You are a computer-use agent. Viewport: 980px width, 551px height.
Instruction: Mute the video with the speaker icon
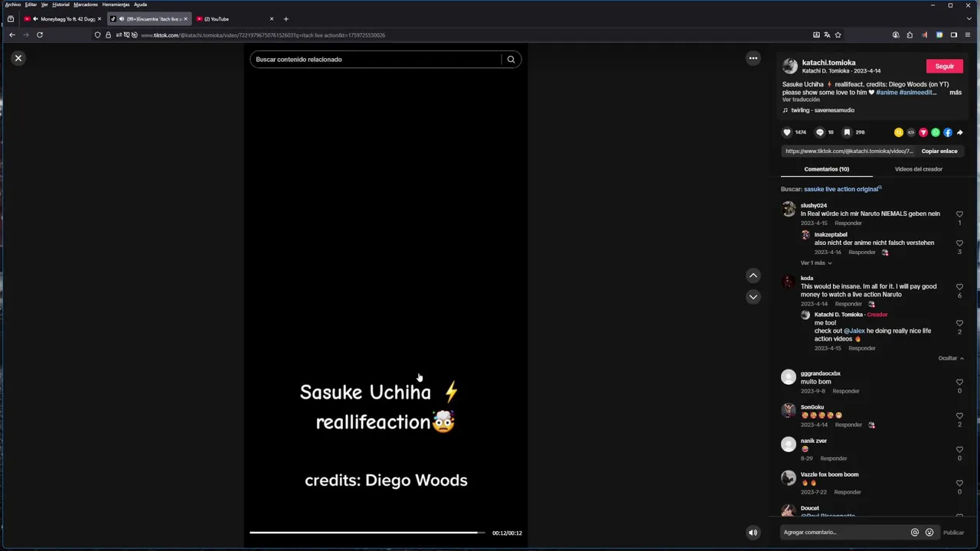pos(753,533)
